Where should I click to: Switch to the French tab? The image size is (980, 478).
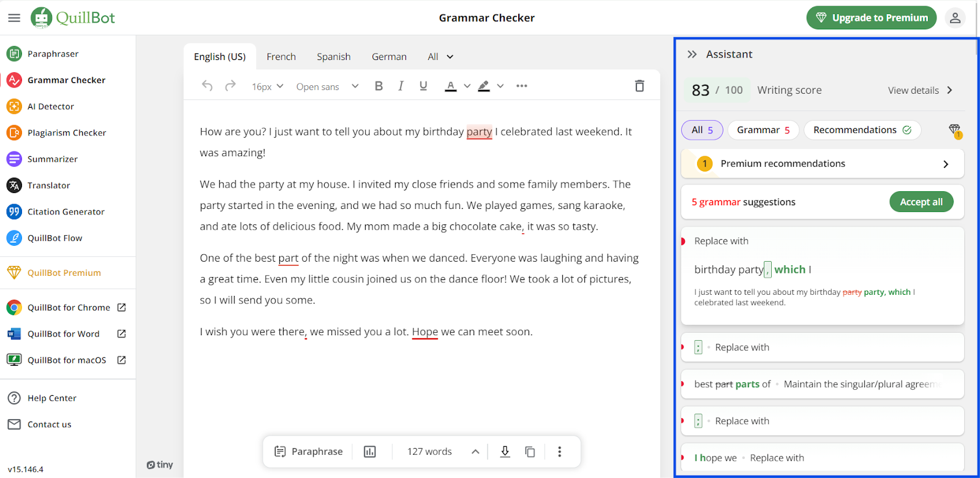click(281, 56)
